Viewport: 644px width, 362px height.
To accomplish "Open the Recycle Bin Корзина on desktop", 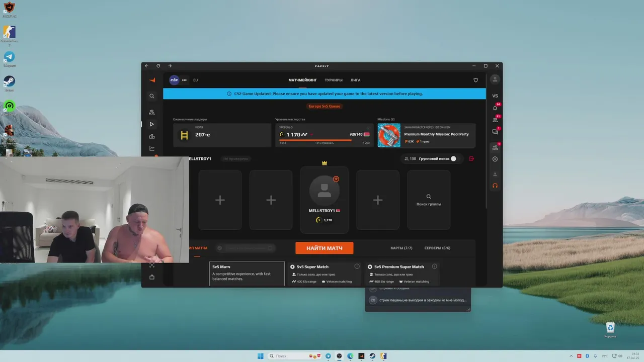I will (610, 330).
